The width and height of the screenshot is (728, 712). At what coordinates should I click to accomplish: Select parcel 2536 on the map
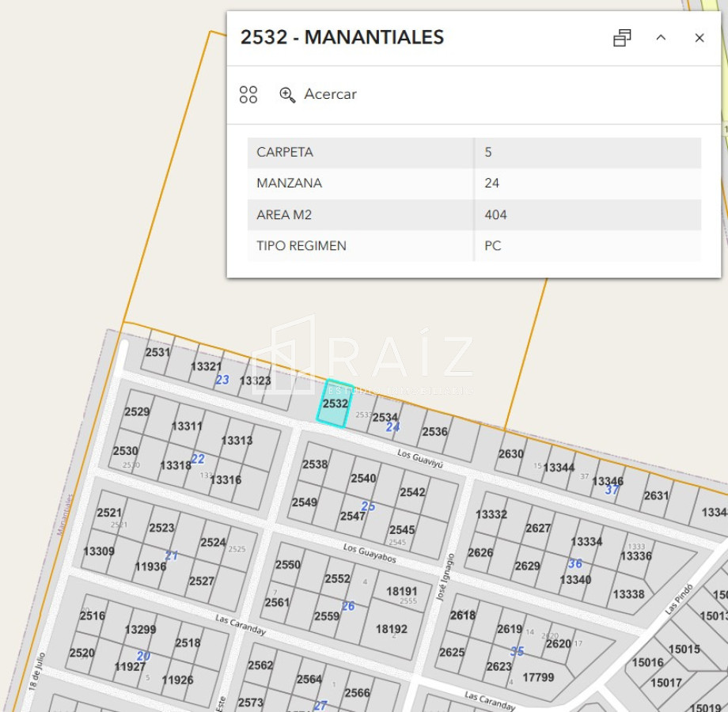(434, 432)
